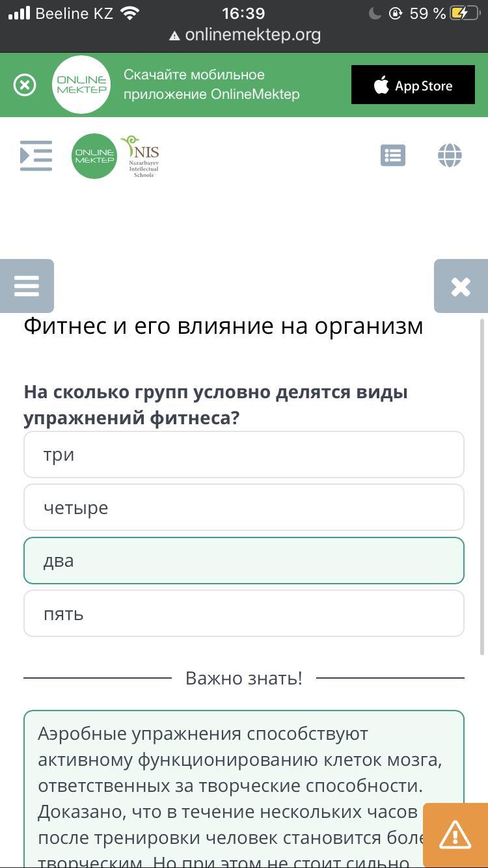Select the answer option «пять»

tap(244, 614)
